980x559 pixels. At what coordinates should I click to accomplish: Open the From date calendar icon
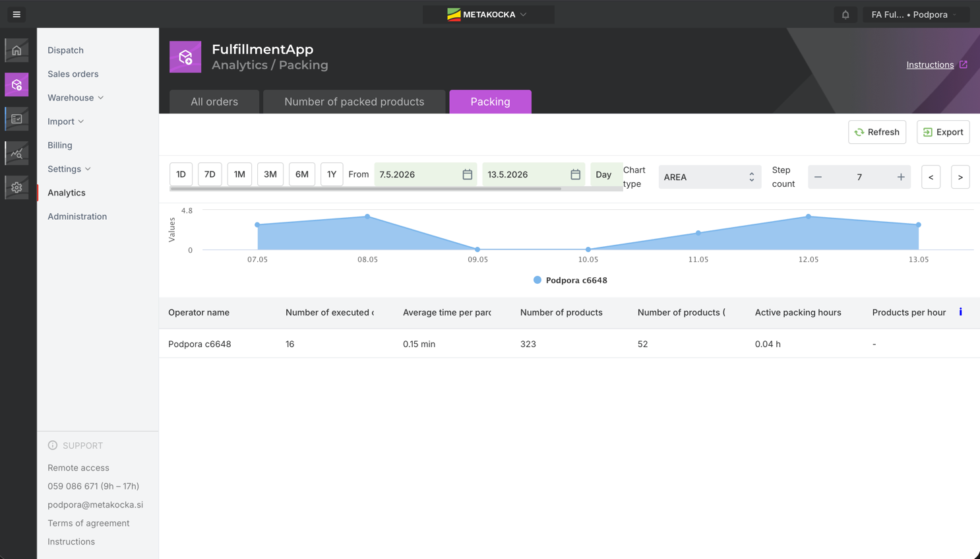467,174
